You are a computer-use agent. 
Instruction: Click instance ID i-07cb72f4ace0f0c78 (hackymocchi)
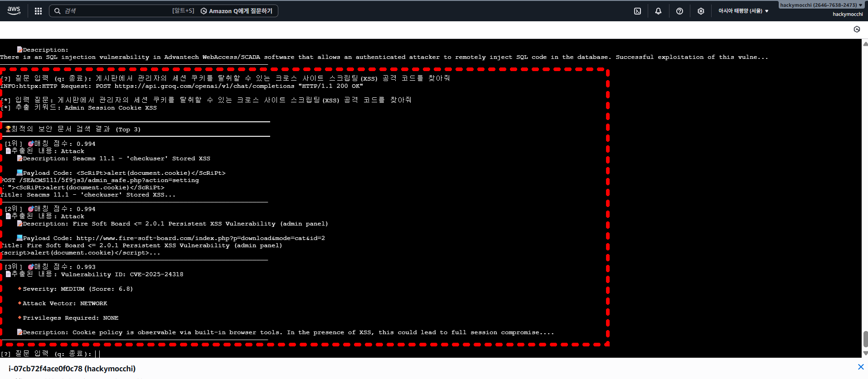(x=72, y=369)
